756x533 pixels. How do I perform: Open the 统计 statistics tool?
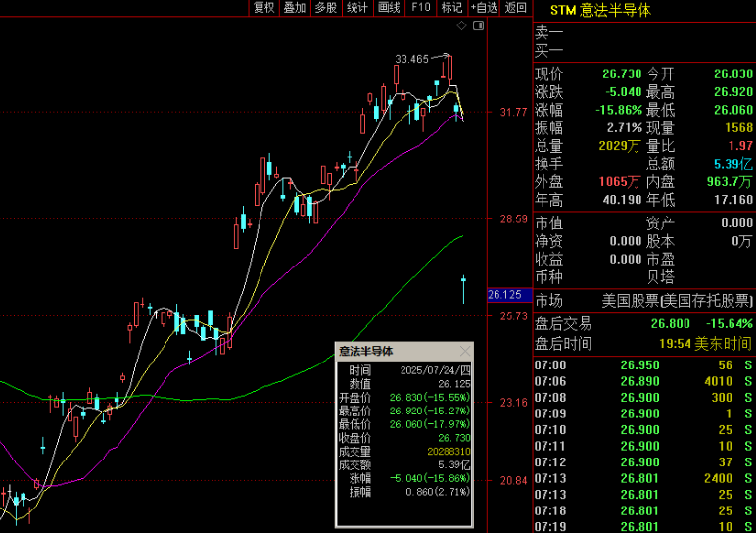click(x=357, y=7)
